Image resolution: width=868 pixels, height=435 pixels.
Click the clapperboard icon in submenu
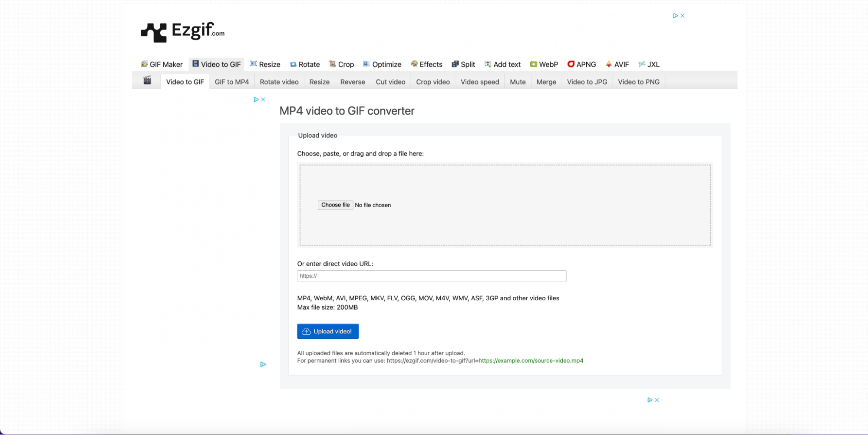pyautogui.click(x=147, y=80)
